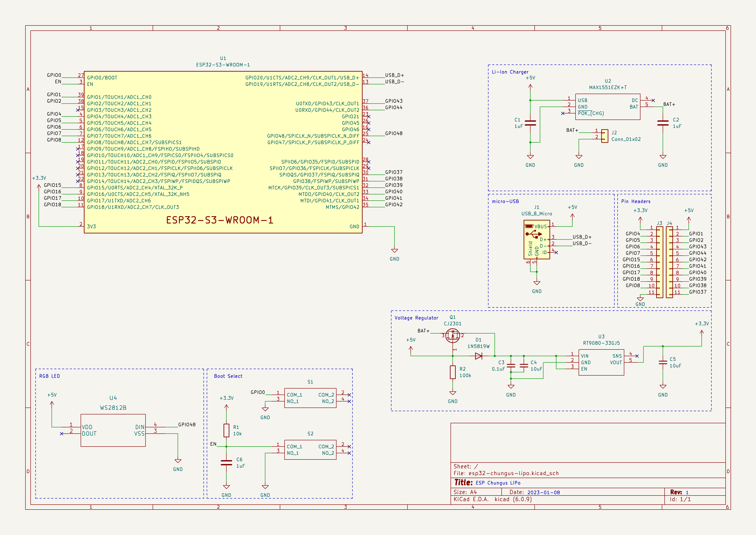756x535 pixels.
Task: Click the date 2023-01-08 in title block
Action: click(543, 493)
